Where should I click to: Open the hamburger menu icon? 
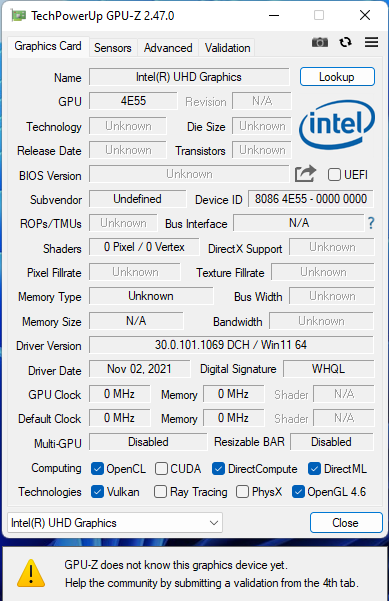[371, 42]
